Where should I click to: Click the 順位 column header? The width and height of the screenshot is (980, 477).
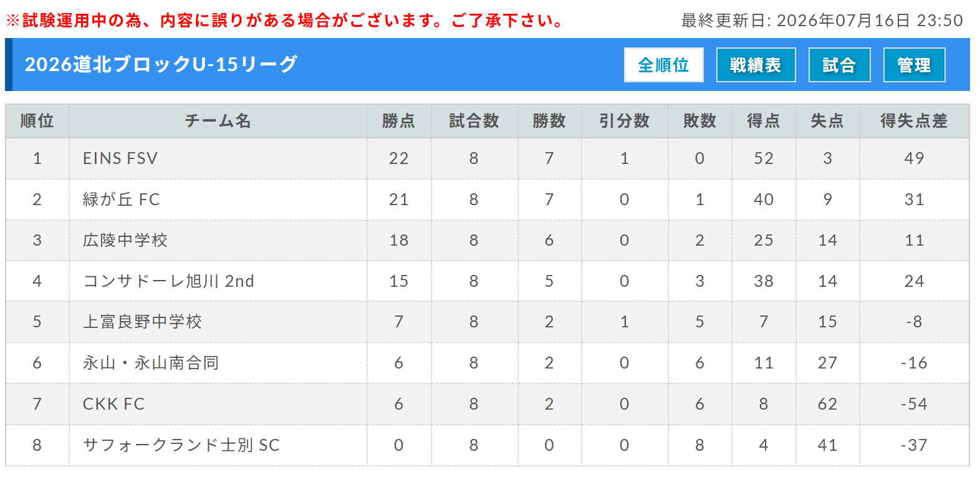click(37, 121)
